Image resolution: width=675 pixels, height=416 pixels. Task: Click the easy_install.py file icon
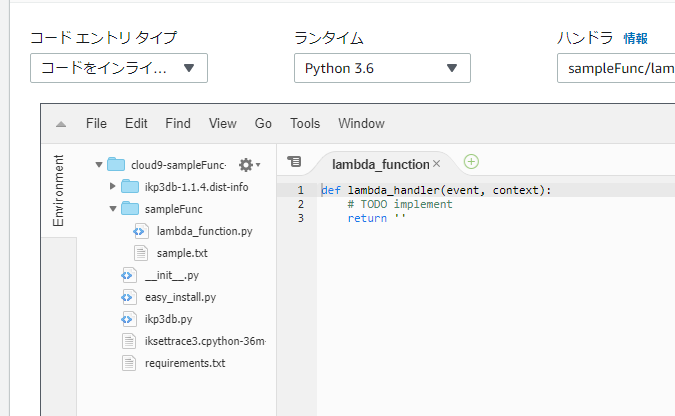(x=128, y=297)
